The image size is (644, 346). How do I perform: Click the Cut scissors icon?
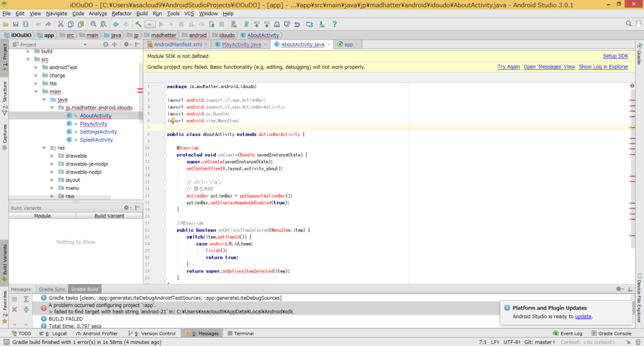(60, 25)
